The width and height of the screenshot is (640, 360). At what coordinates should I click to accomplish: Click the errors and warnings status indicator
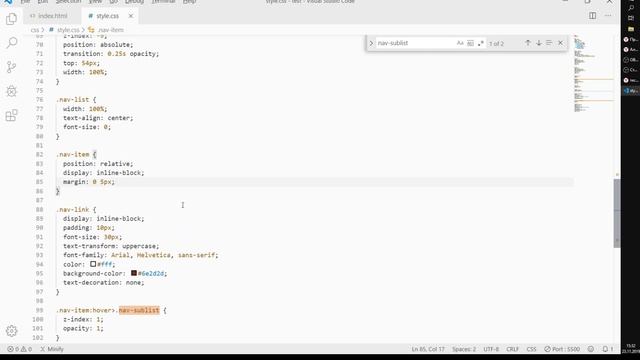tap(19, 349)
